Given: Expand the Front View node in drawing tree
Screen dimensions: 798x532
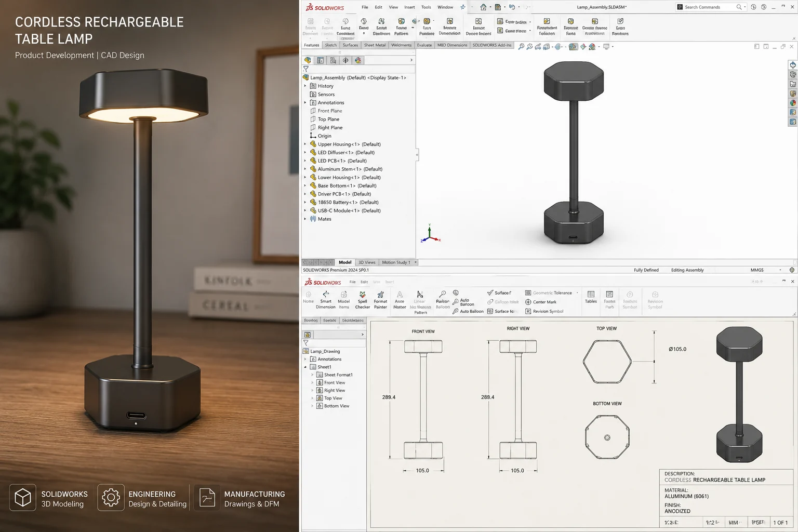Looking at the screenshot, I should [312, 382].
